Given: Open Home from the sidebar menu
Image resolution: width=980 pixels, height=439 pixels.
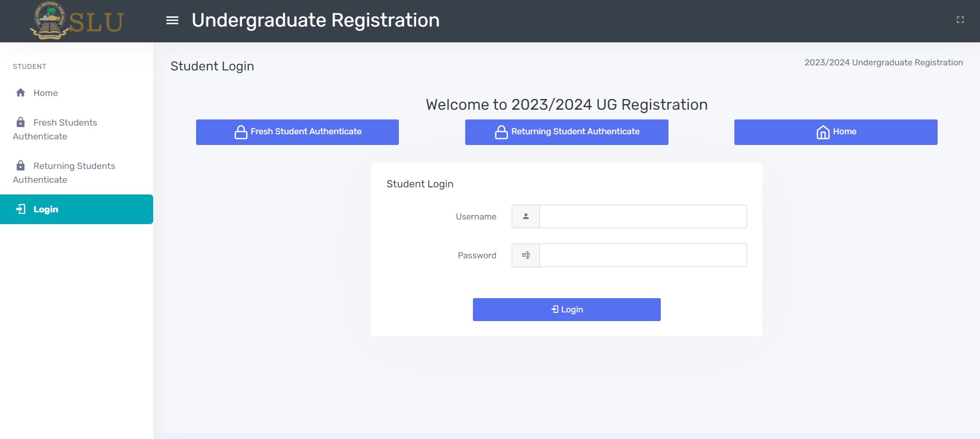Looking at the screenshot, I should click(x=45, y=93).
